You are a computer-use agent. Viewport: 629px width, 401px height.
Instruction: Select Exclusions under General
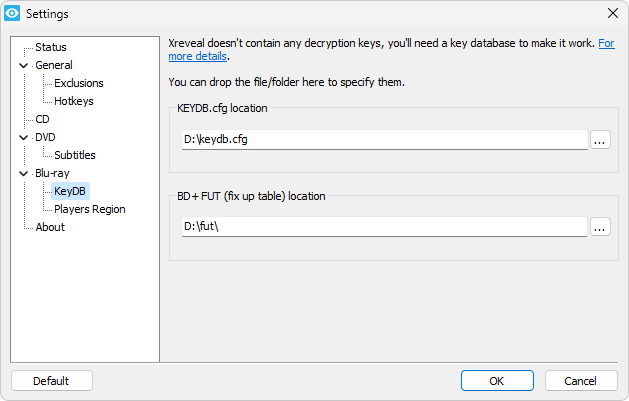pos(79,83)
